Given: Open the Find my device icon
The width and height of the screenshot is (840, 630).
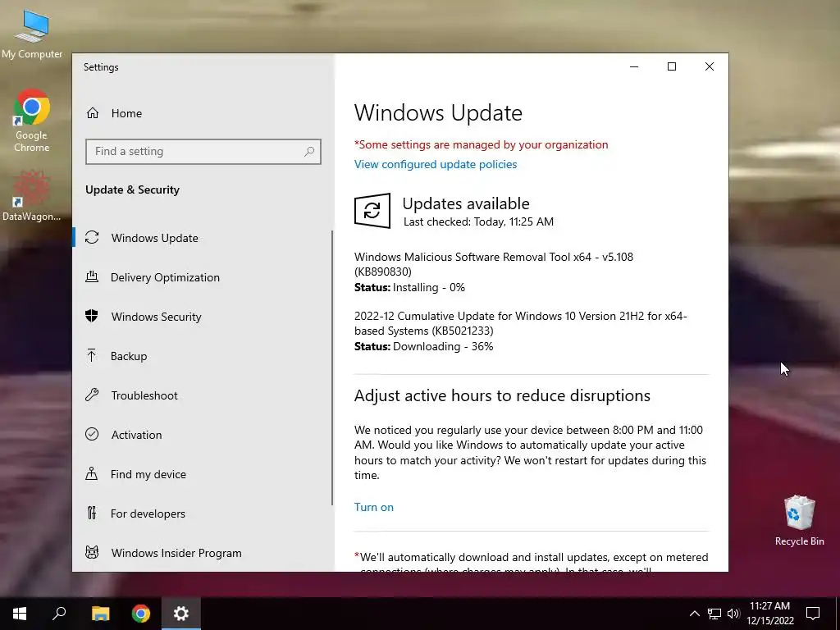Looking at the screenshot, I should (x=92, y=473).
